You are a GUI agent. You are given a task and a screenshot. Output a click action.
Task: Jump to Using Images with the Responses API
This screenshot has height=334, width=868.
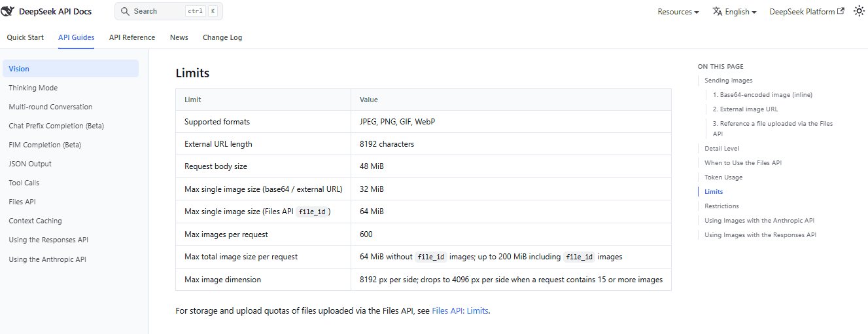click(x=760, y=235)
